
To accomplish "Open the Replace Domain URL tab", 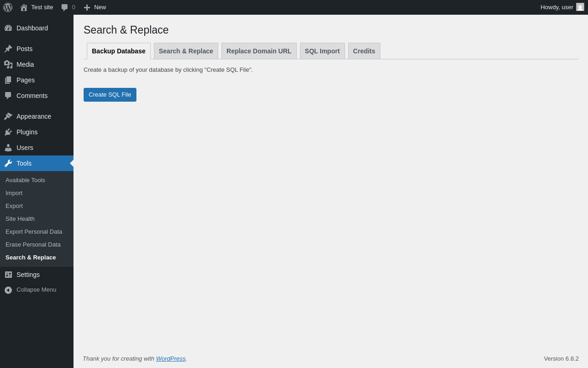I will 259,51.
